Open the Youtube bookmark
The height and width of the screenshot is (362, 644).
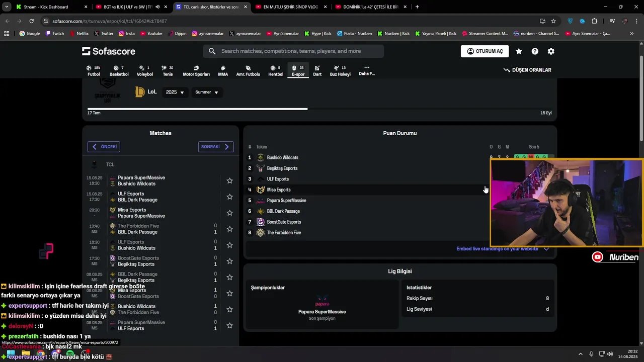(x=151, y=34)
